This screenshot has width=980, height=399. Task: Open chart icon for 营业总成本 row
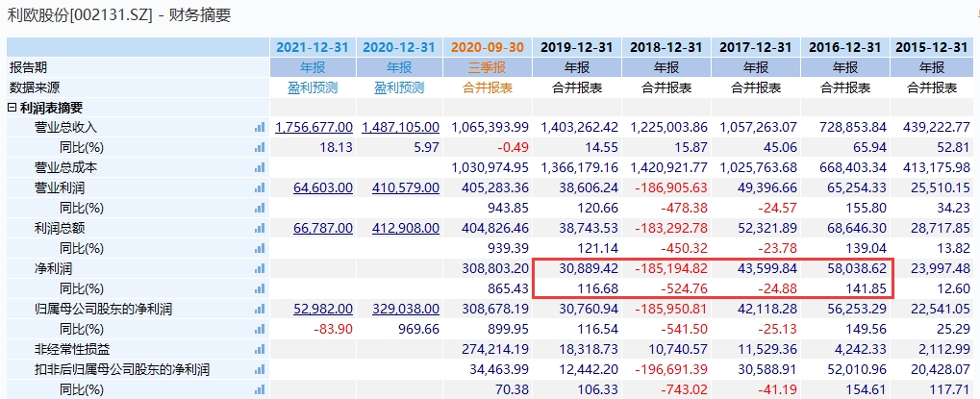[x=260, y=168]
